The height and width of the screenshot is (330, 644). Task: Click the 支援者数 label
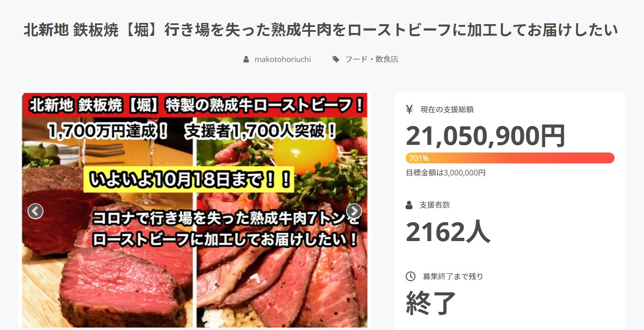point(435,205)
